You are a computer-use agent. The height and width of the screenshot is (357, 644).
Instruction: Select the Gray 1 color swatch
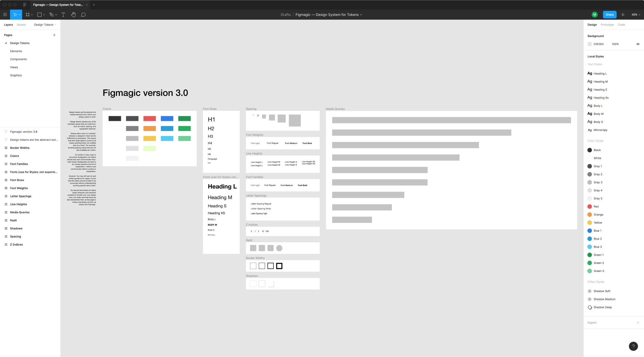pyautogui.click(x=590, y=166)
